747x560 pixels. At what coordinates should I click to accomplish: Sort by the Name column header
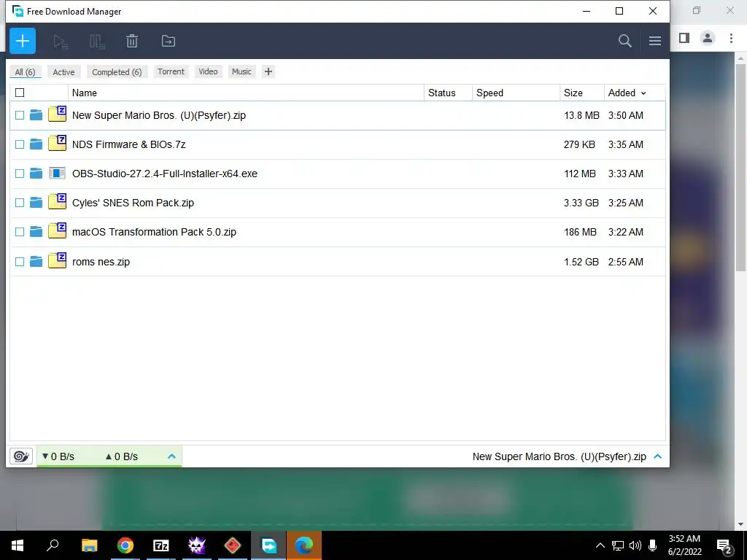(x=247, y=93)
